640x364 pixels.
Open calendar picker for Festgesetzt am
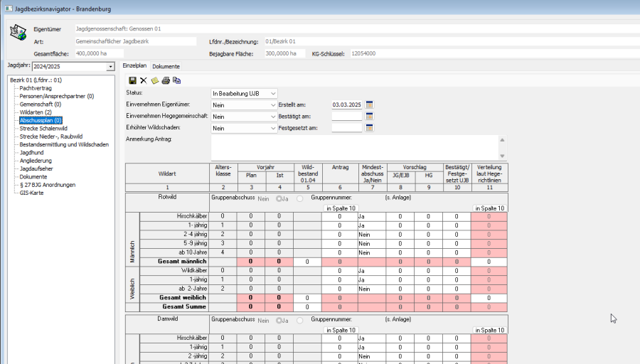369,128
